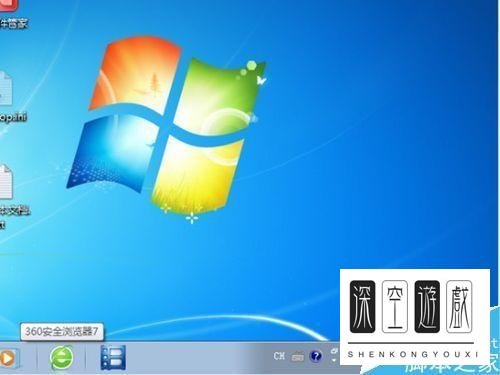Click the CH language indicator
This screenshot has width=500, height=375.
[279, 356]
